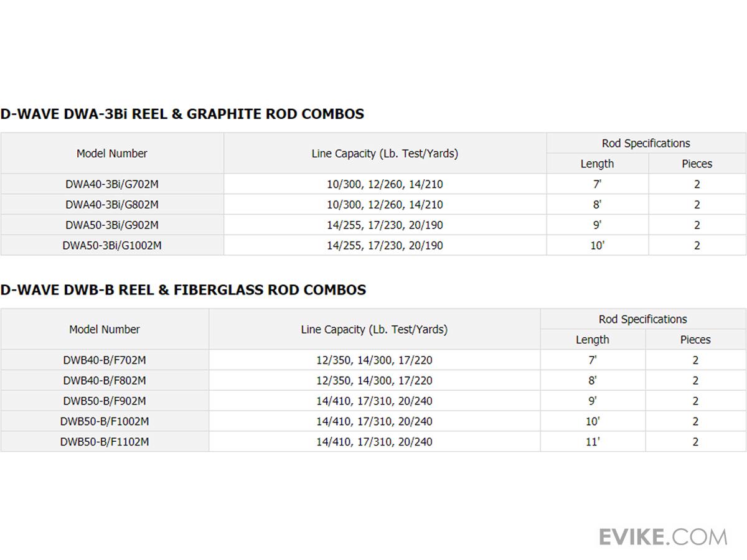Click the EVIKE.COM watermark logo

663,536
